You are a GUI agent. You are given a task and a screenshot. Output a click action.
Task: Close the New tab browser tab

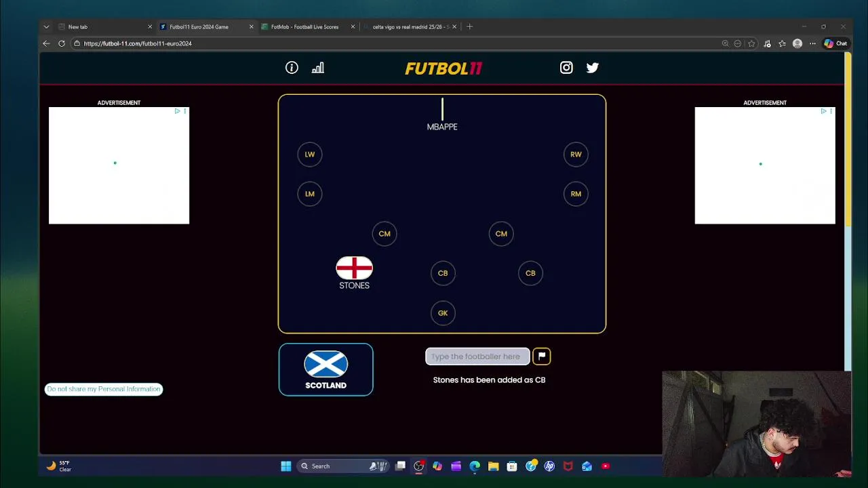click(x=150, y=26)
